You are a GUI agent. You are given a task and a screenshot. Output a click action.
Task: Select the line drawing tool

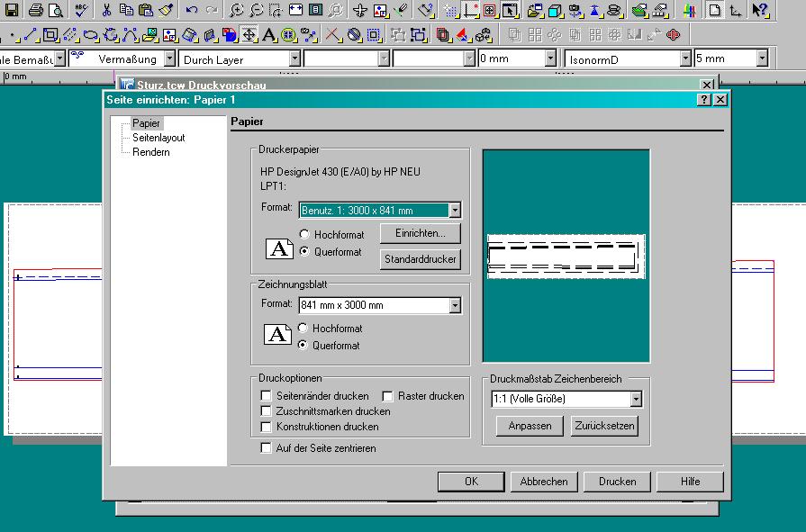(x=31, y=35)
